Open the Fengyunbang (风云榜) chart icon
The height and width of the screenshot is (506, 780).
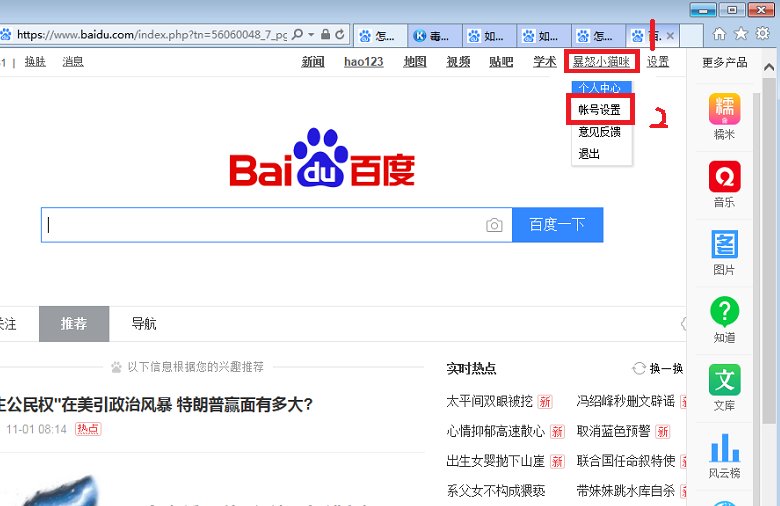[x=724, y=447]
